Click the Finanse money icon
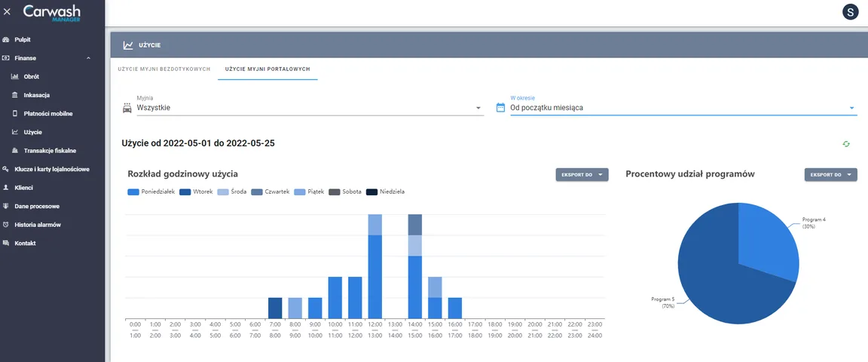 [5, 58]
